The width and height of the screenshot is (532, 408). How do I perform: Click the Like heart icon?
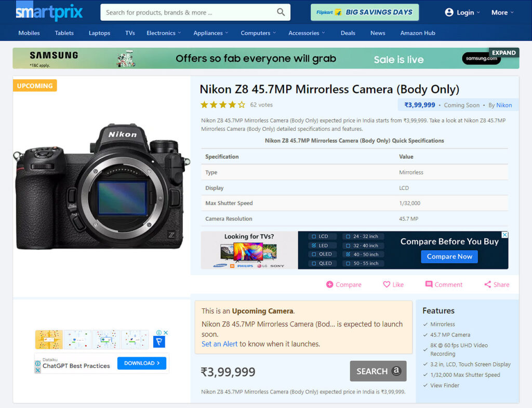pos(387,284)
